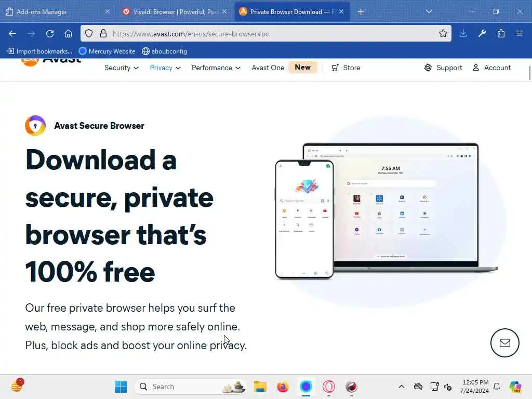532x399 pixels.
Task: Click the New badge beside Avast One
Action: 303,67
